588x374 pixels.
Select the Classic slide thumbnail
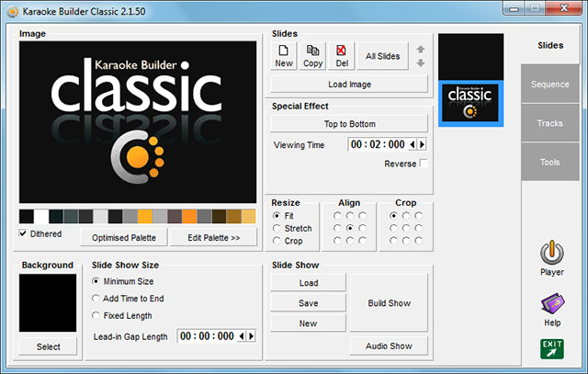pyautogui.click(x=470, y=101)
